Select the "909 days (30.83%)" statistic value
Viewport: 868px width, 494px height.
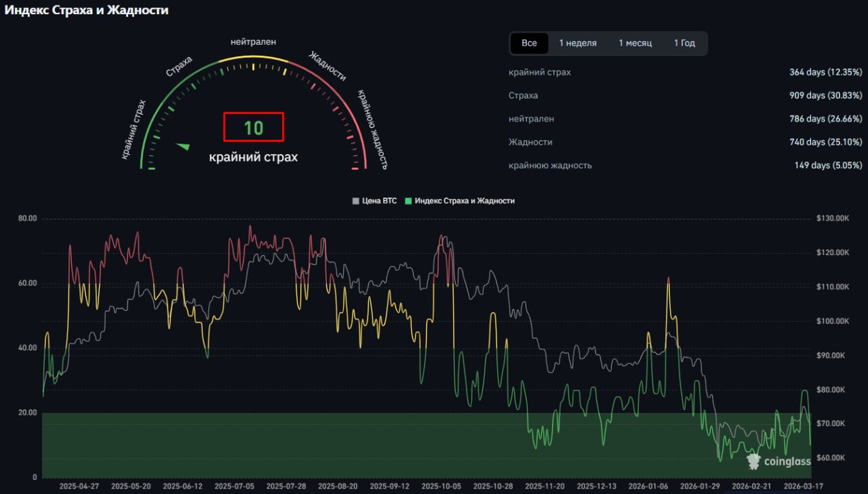pyautogui.click(x=825, y=96)
